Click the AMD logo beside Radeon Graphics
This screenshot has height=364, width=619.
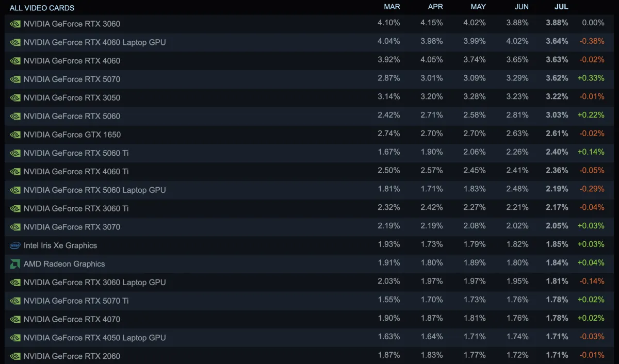click(x=15, y=264)
